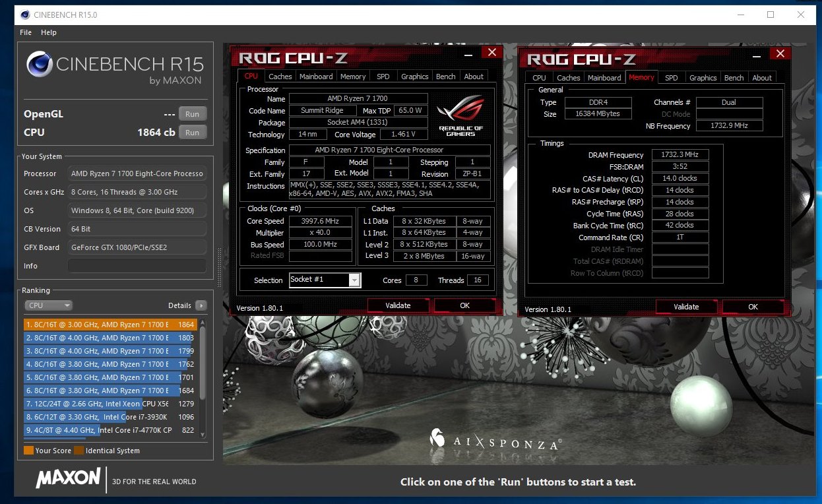Switch to Caches tab in left CPU-Z window

[x=280, y=77]
